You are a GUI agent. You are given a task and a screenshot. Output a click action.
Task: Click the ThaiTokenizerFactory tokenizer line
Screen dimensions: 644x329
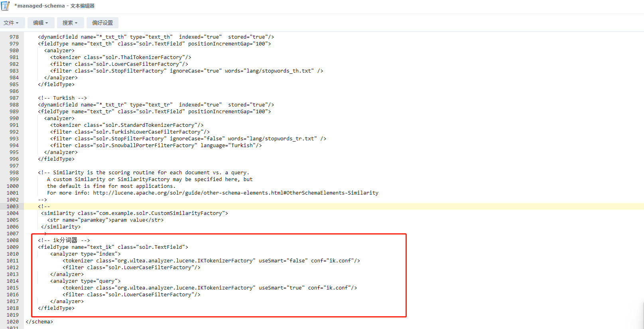[121, 57]
